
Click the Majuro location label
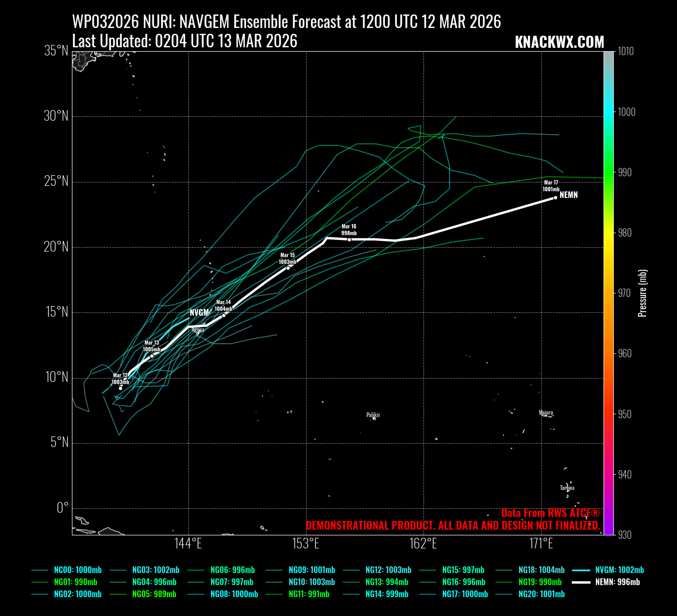546,413
